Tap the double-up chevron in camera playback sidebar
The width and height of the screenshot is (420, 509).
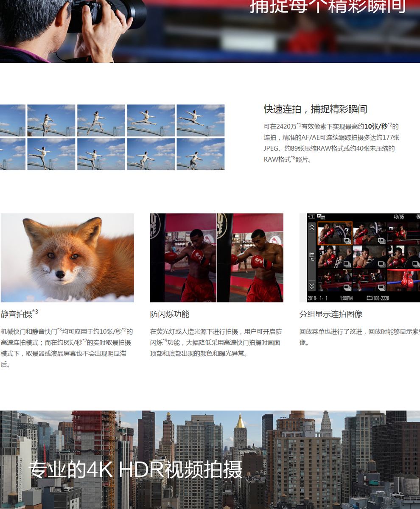coord(312,228)
